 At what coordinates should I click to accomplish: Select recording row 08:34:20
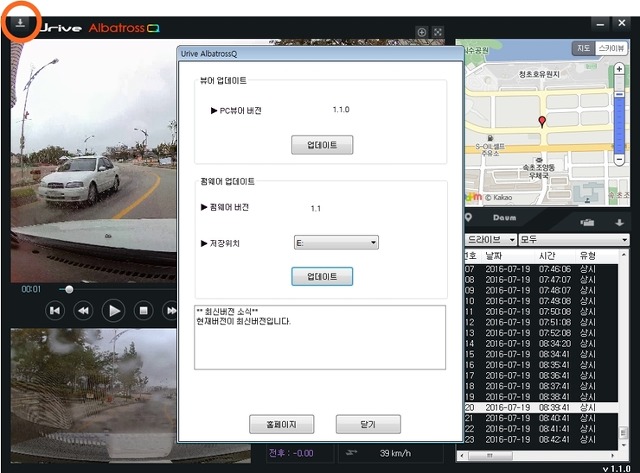(x=541, y=343)
